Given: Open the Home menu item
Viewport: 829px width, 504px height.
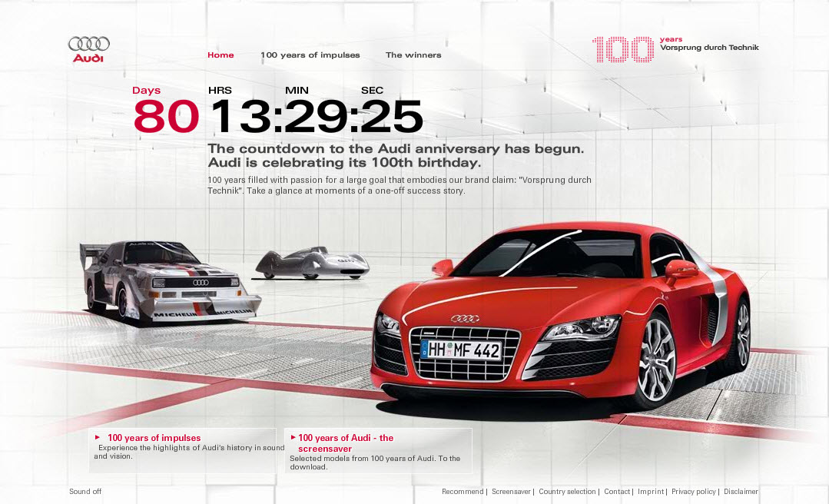Looking at the screenshot, I should [x=221, y=55].
